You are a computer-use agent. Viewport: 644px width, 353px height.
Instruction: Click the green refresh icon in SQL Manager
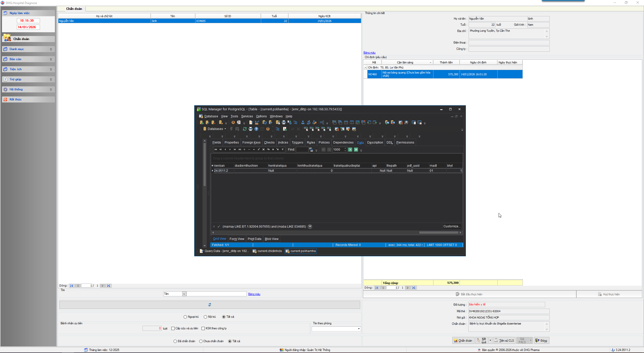pyautogui.click(x=245, y=129)
